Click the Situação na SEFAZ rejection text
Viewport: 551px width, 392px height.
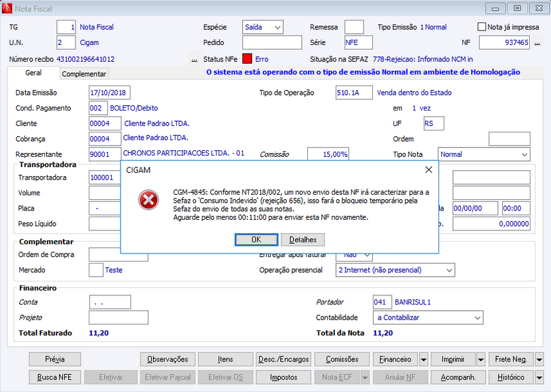point(423,59)
